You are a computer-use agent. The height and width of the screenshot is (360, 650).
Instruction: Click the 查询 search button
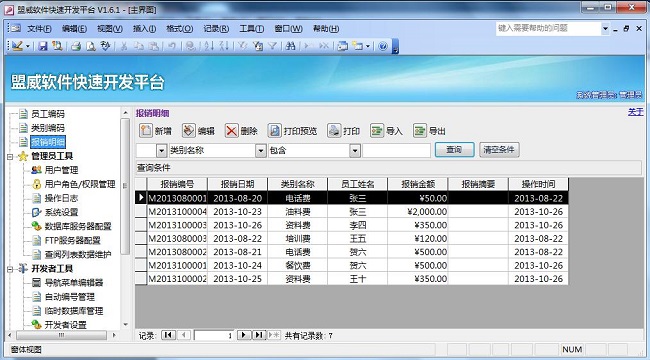454,150
